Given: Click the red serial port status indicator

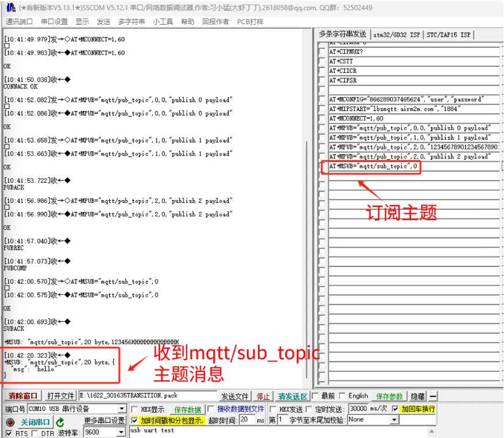Looking at the screenshot, I should (10, 422).
